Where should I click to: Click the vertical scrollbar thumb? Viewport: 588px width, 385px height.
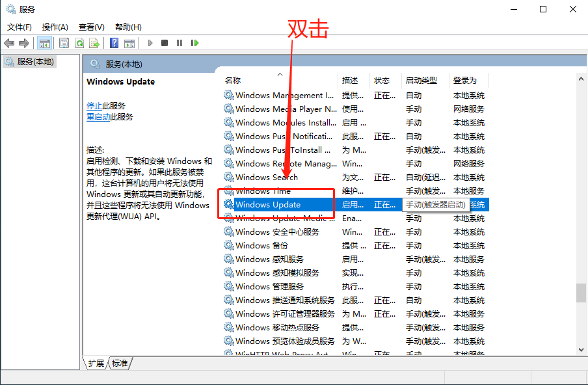pyautogui.click(x=581, y=293)
